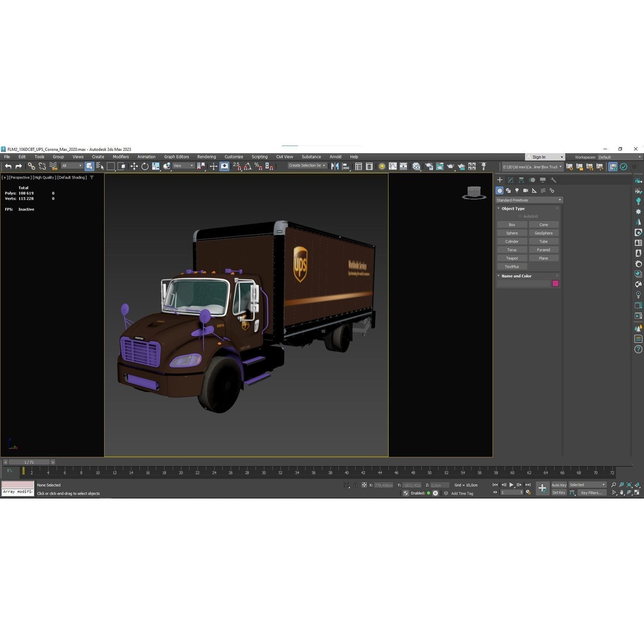The image size is (644, 644).
Task: Open the Render Setup teapot icon
Action: coord(429,166)
